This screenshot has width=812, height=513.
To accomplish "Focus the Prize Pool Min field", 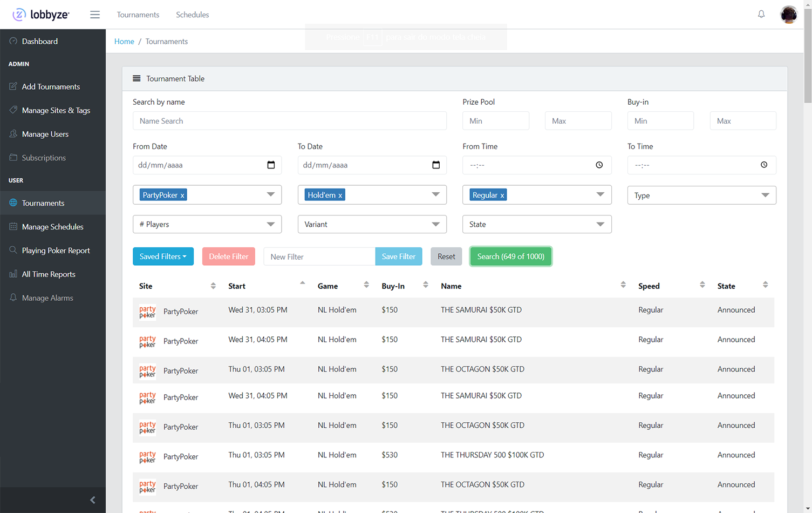I will tap(496, 121).
